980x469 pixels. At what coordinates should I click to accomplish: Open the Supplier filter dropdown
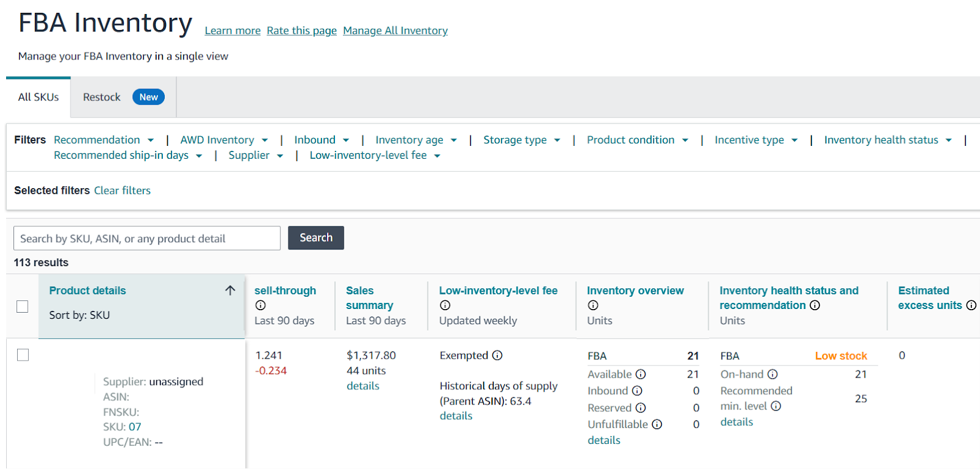[x=256, y=156]
